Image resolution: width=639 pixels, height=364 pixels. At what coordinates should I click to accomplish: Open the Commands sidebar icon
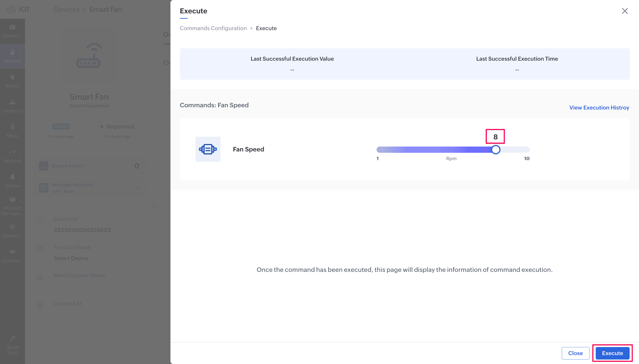pos(12,252)
